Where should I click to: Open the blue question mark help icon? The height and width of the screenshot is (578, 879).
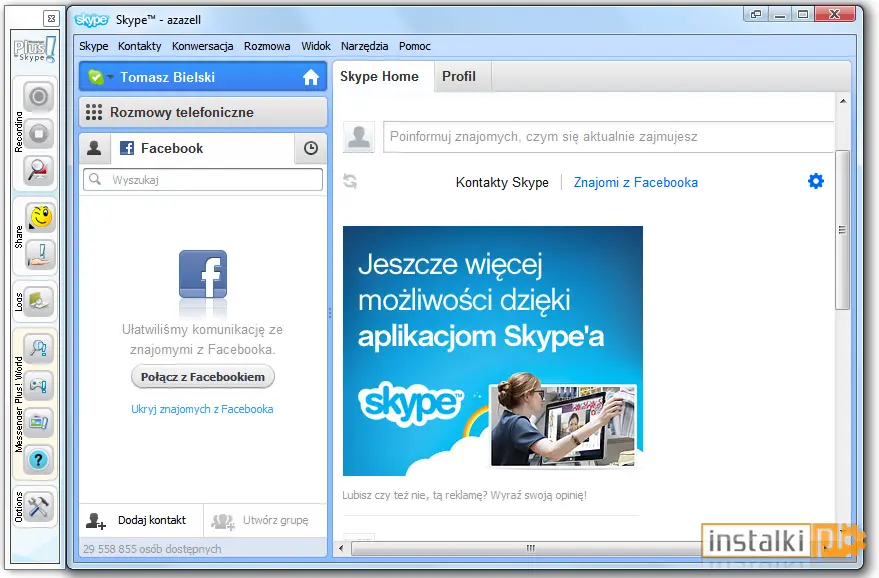pyautogui.click(x=38, y=460)
